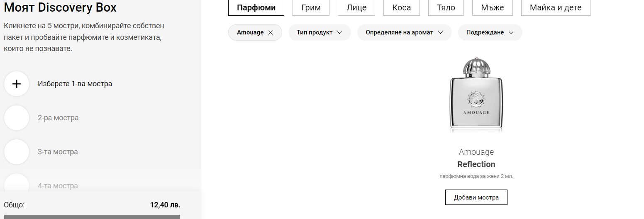
Task: Open the Определяне на аромат filter
Action: pos(404,32)
